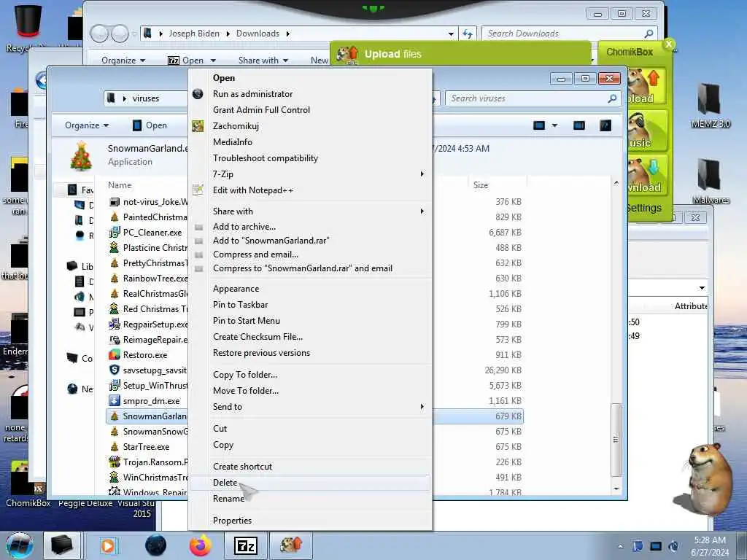This screenshot has height=560, width=747.
Task: Click Run as administrator entry
Action: coord(252,94)
